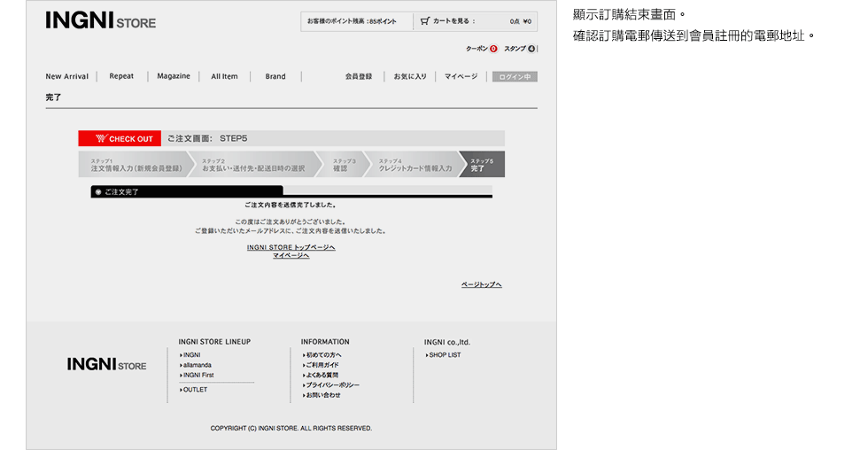Click the INGNI STORE logo in header
Viewport: 868px width, 450px height.
tap(100, 20)
